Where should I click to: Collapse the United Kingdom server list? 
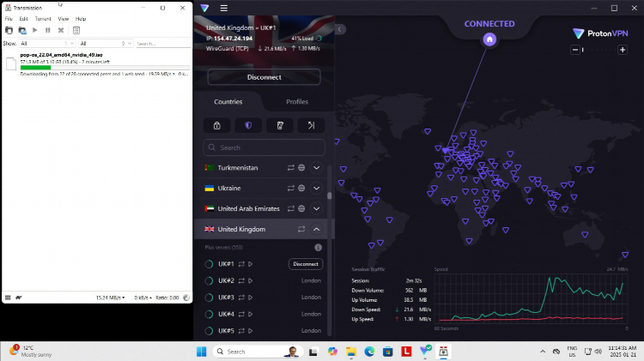316,229
